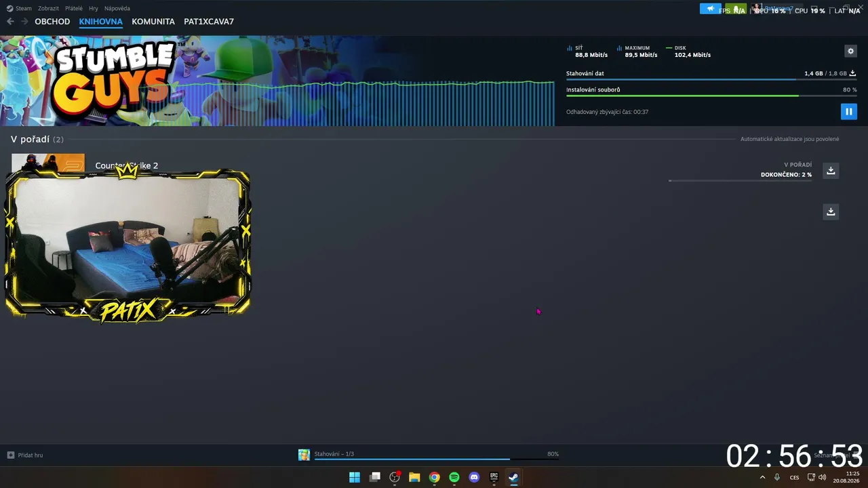Click the microphone icon in system tray

click(777, 477)
